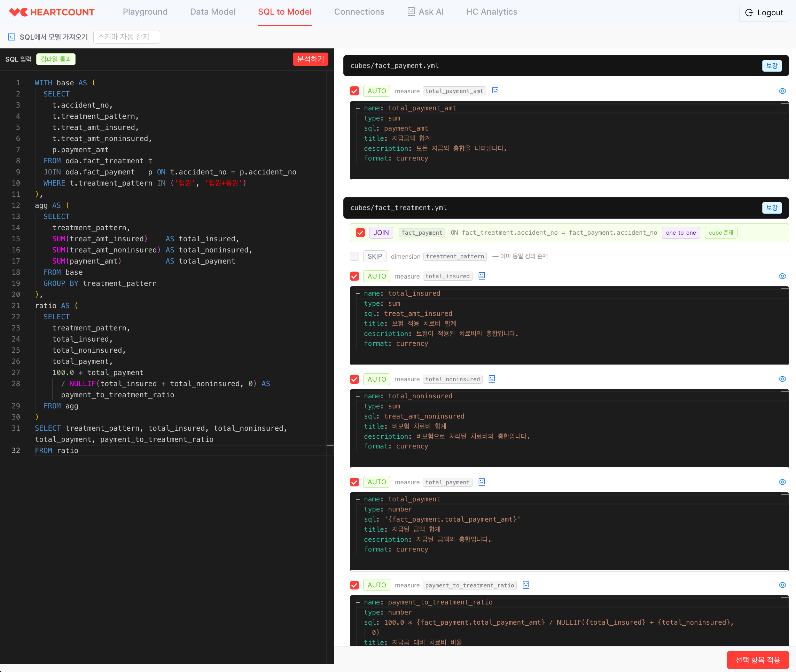This screenshot has width=796, height=672.
Task: Uncheck the total_insured measure checkbox
Action: (354, 276)
